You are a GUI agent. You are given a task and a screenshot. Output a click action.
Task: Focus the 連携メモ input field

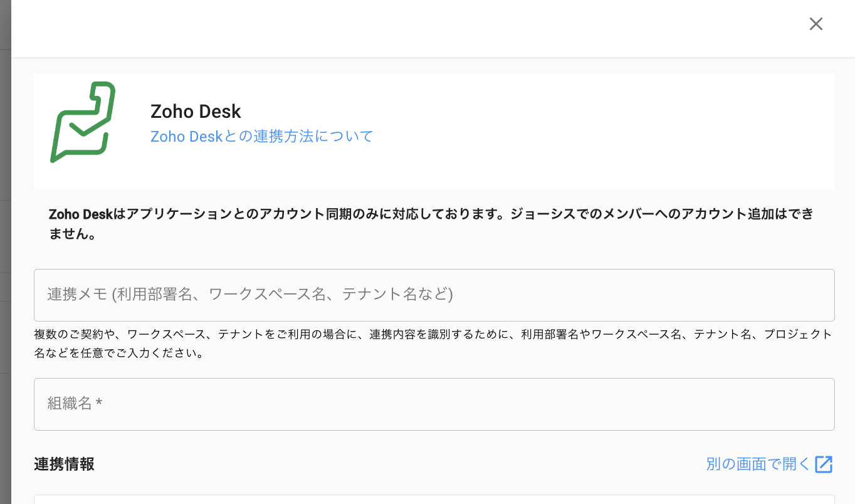(x=434, y=295)
